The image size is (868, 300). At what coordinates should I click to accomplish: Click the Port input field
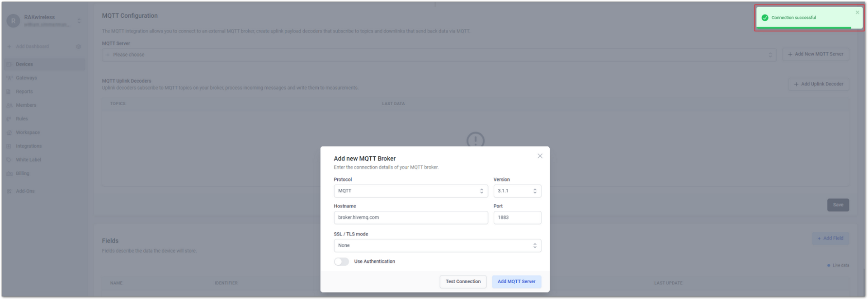517,217
